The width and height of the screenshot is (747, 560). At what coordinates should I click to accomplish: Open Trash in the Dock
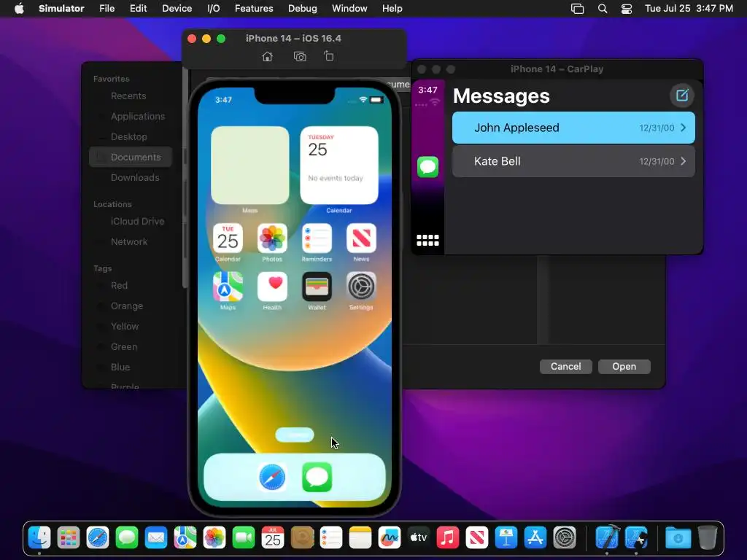(708, 538)
